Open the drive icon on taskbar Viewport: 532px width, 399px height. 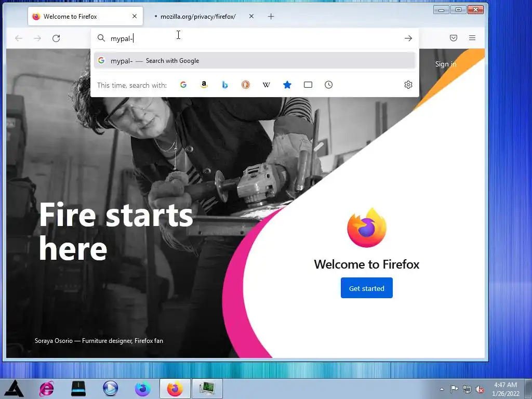[x=78, y=389]
